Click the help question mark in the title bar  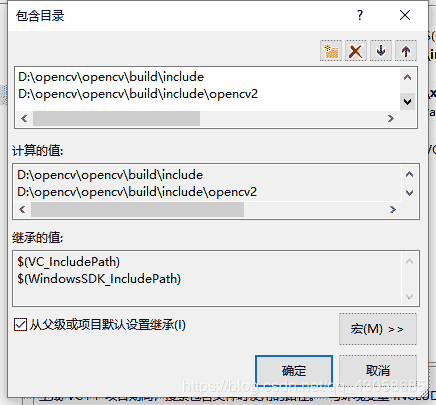360,15
